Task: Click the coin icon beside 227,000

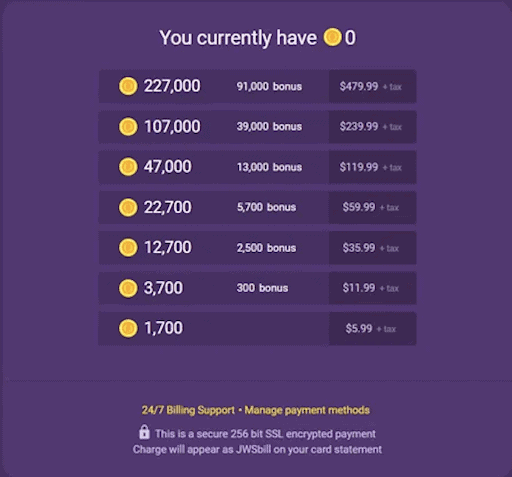Action: tap(128, 86)
